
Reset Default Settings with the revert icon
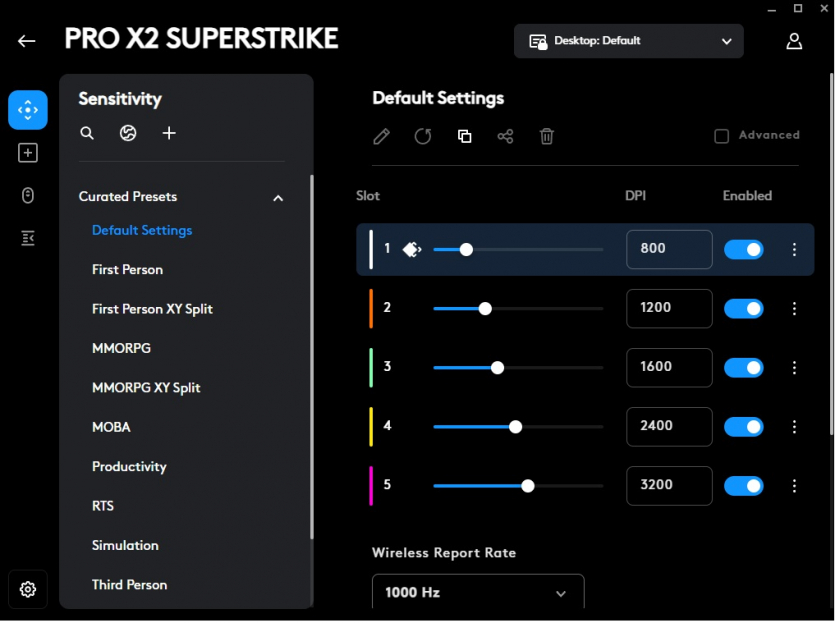tap(423, 136)
